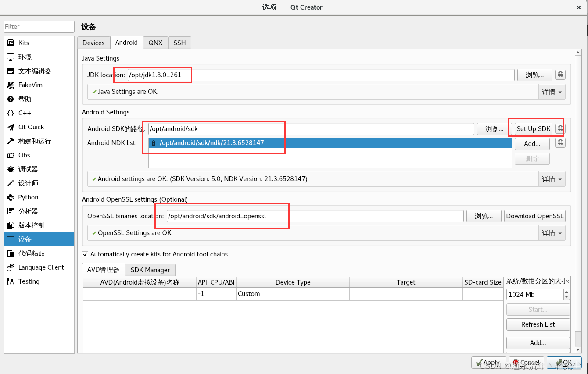Image resolution: width=588 pixels, height=374 pixels.
Task: Switch to the SSH tab
Action: point(179,43)
